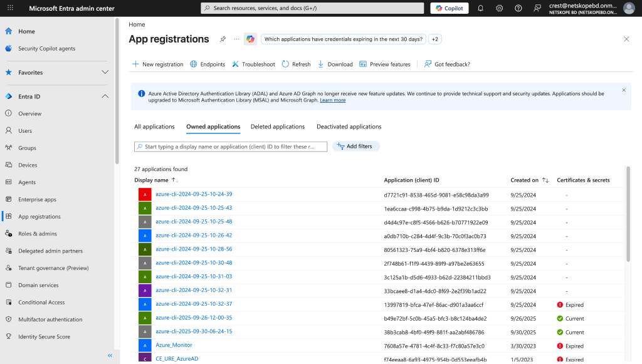Open Troubleshoot
Screen dimensions: 642x364
point(253,64)
